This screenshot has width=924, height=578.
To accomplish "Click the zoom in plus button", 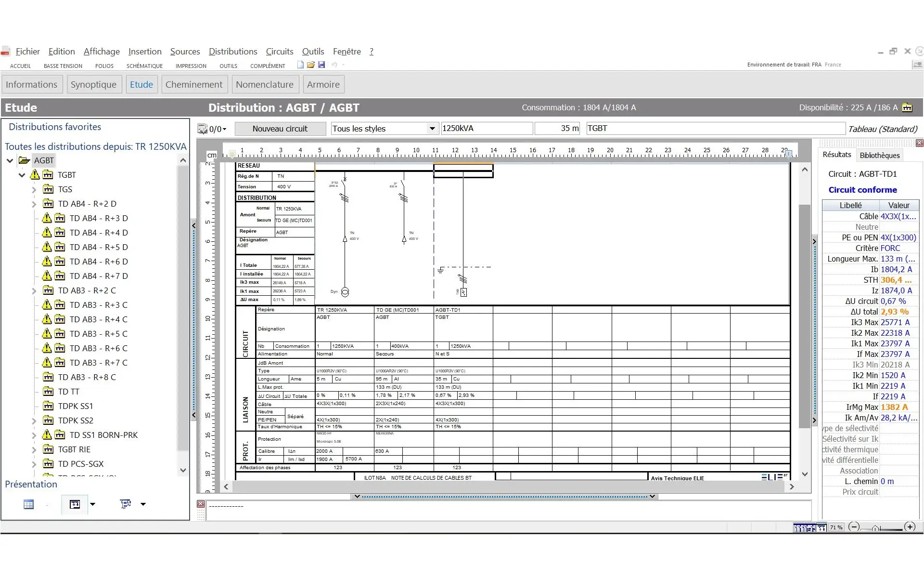I will click(910, 527).
